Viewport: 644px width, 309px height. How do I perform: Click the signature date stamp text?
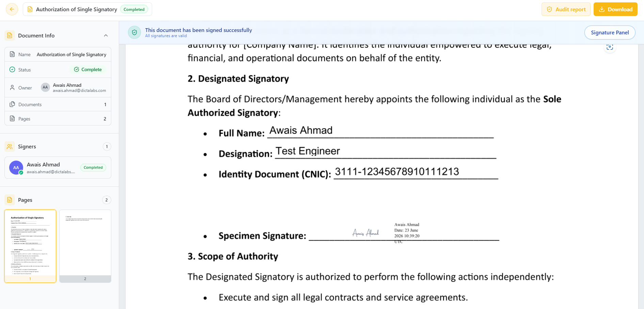coord(407,233)
